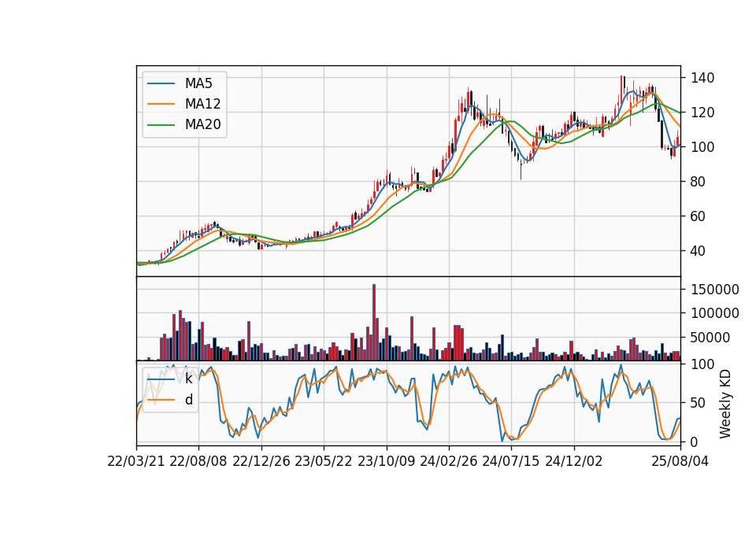The width and height of the screenshot is (756, 543).
Task: Click the 24/02/26 date tick label
Action: coord(448,462)
